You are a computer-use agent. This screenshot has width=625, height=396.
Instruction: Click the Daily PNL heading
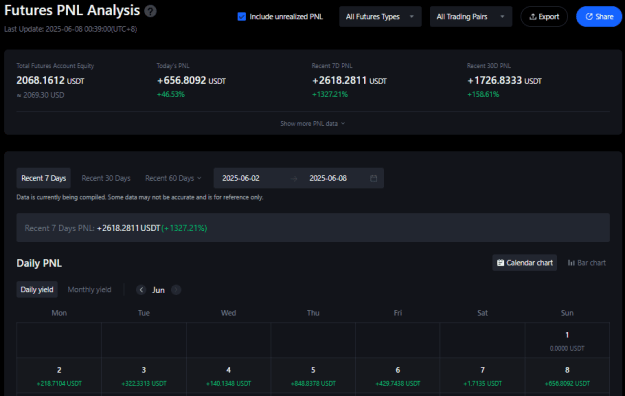[39, 263]
